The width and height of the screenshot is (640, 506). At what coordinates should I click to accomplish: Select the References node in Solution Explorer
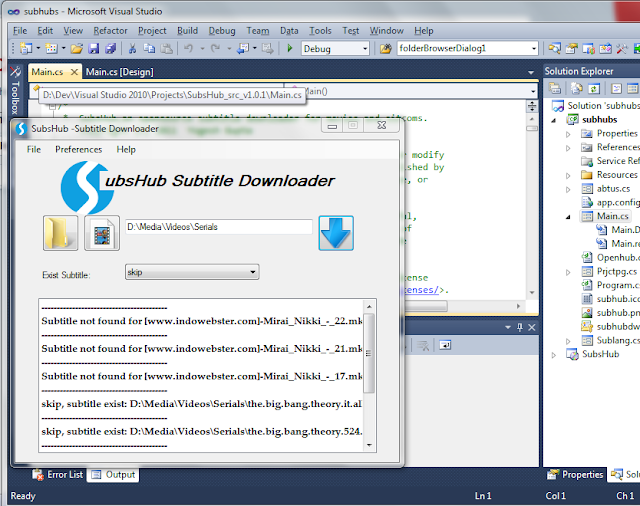click(x=616, y=147)
